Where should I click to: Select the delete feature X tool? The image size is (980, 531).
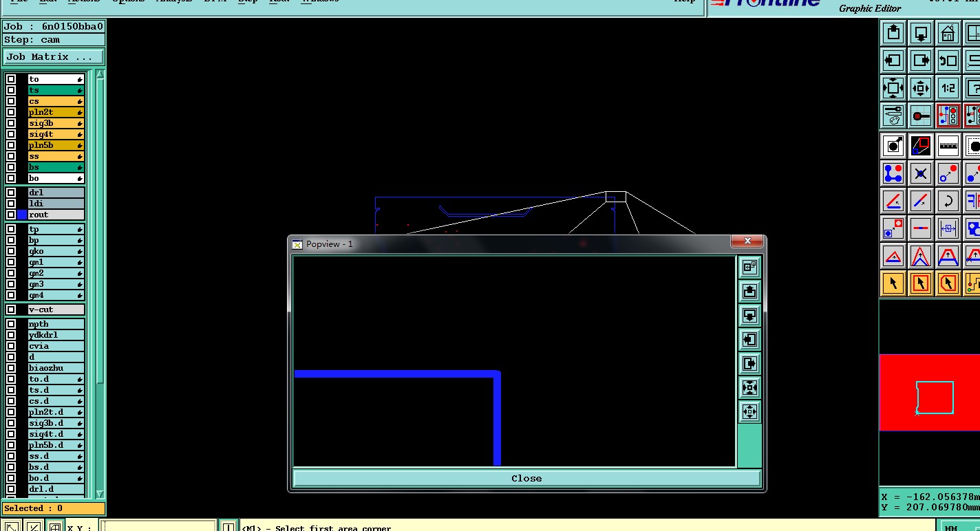[x=921, y=173]
